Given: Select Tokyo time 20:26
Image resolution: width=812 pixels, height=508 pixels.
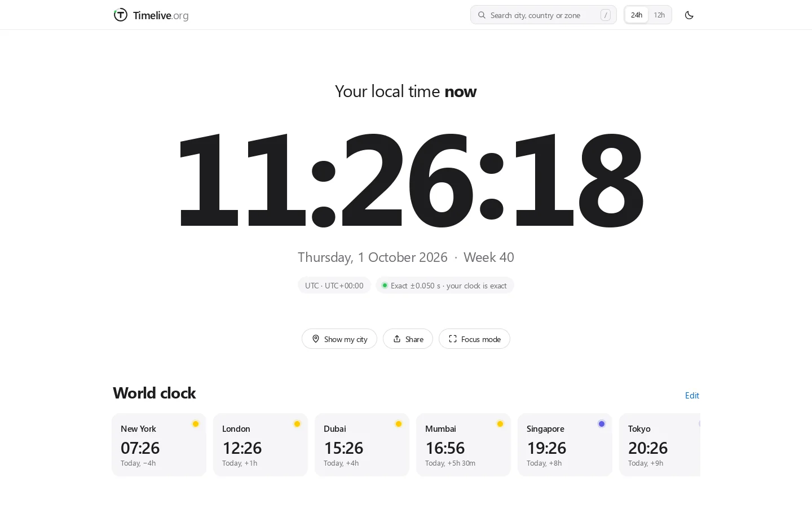Looking at the screenshot, I should [648, 448].
